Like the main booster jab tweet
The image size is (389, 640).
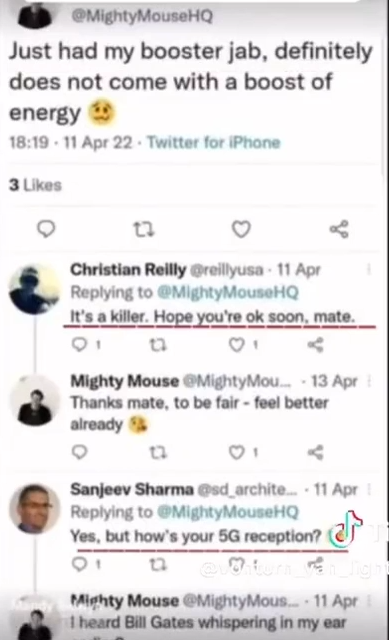tap(241, 229)
